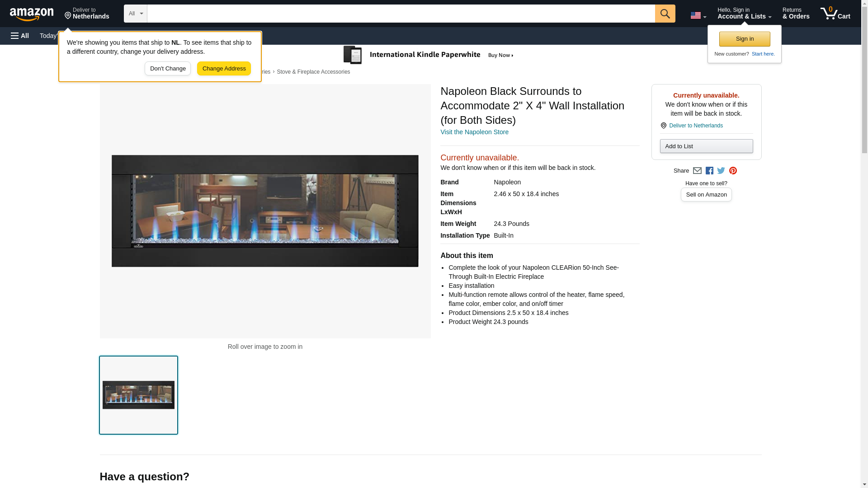868x488 pixels.
Task: Click into the search input field
Action: point(401,14)
